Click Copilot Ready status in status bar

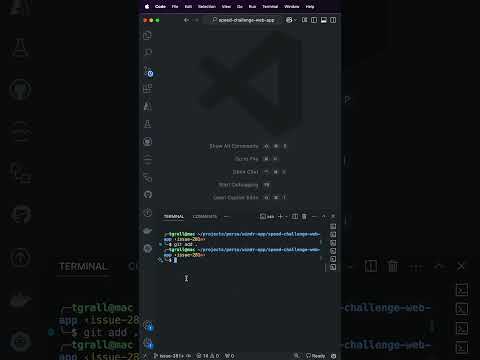[316, 356]
